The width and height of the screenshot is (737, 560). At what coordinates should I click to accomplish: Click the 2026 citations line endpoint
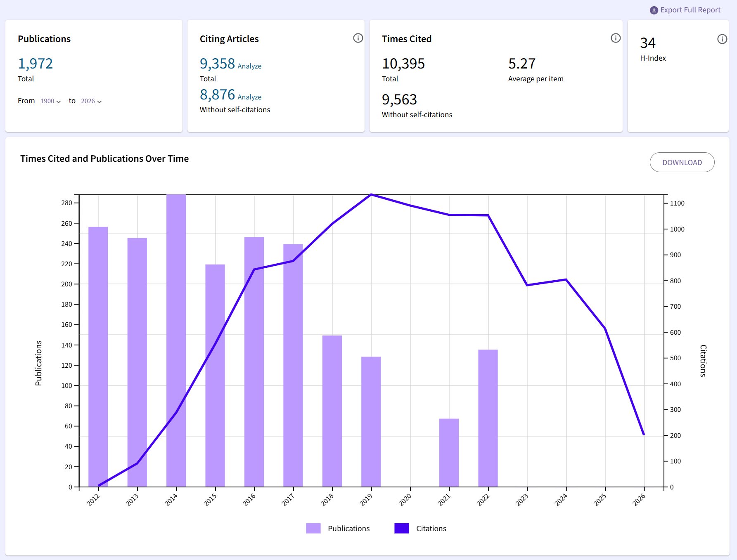point(644,434)
